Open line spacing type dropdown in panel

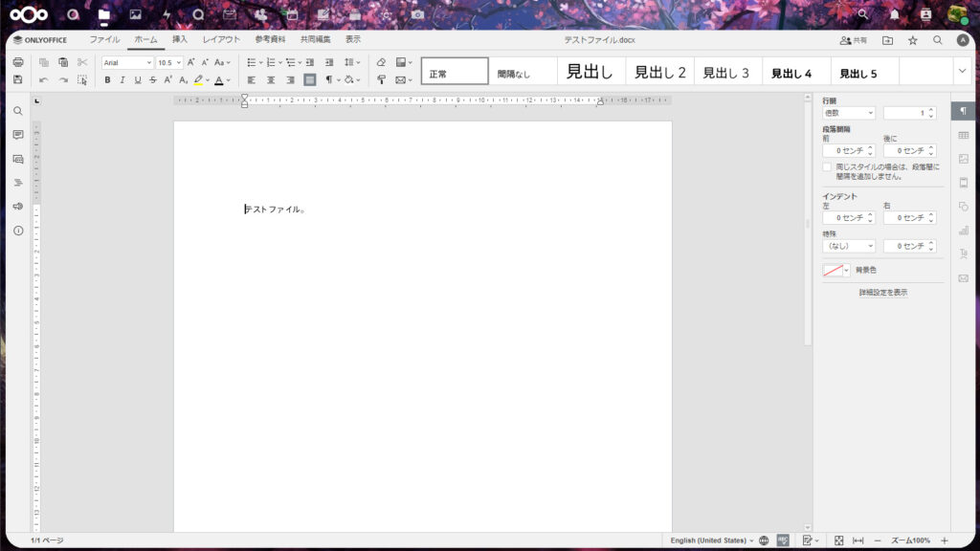coord(848,113)
